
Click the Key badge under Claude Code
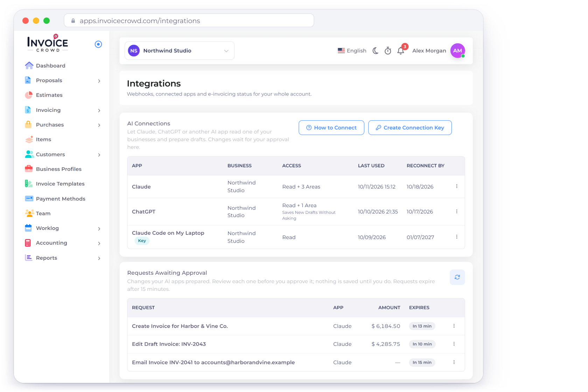coord(142,241)
